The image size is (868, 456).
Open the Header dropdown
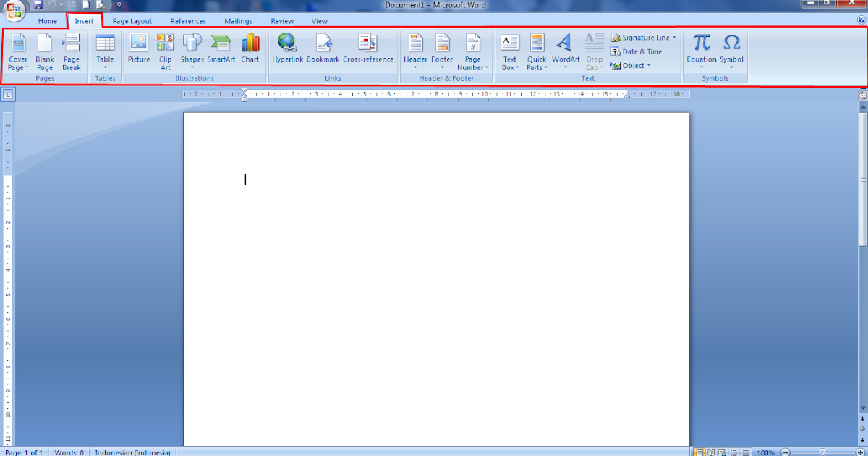click(416, 52)
